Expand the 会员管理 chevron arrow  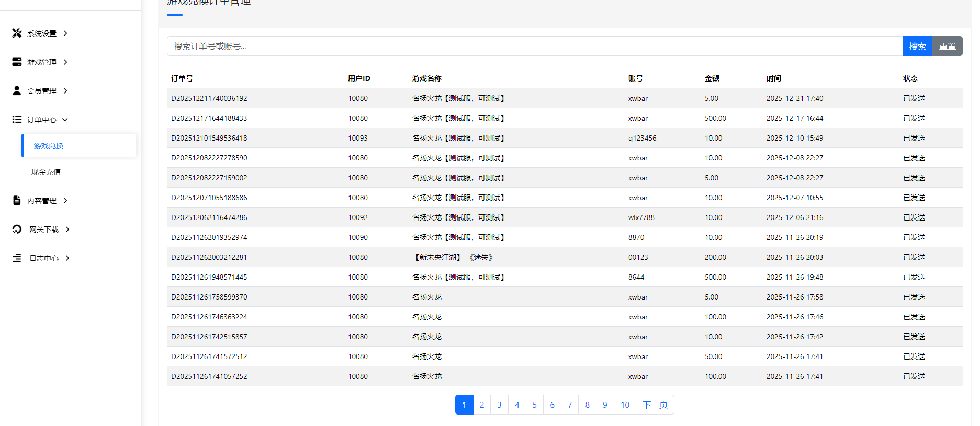point(65,91)
